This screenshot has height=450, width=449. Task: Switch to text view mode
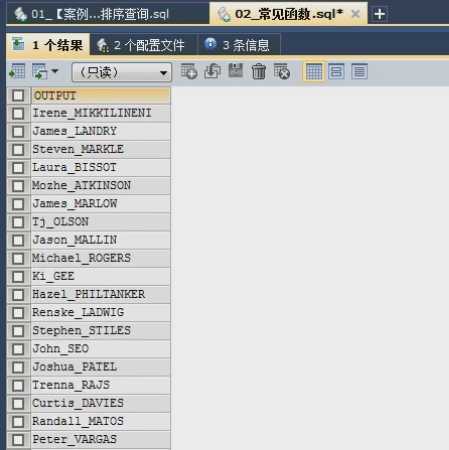point(359,71)
